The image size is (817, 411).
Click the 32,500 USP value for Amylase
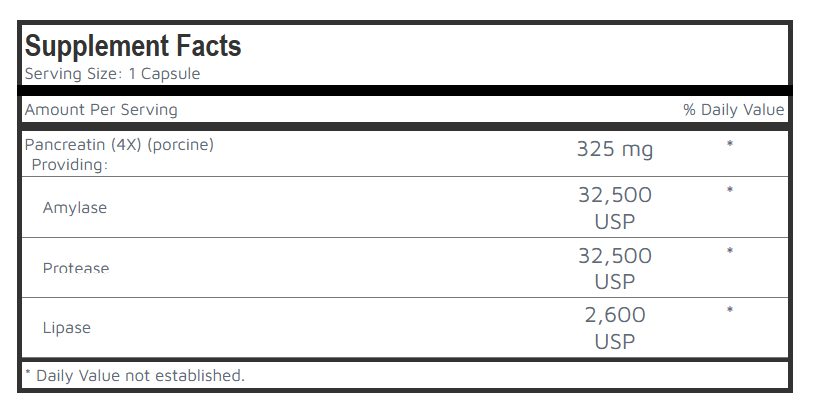(614, 207)
